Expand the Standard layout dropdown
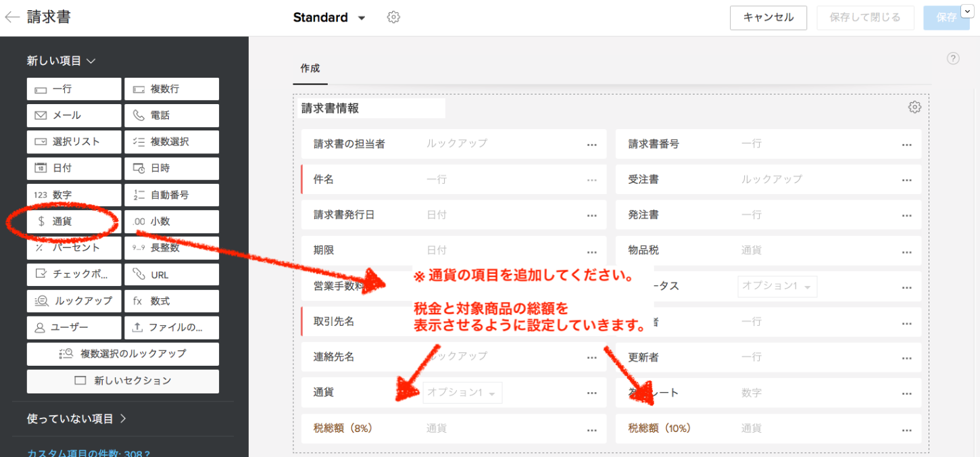 pos(362,18)
